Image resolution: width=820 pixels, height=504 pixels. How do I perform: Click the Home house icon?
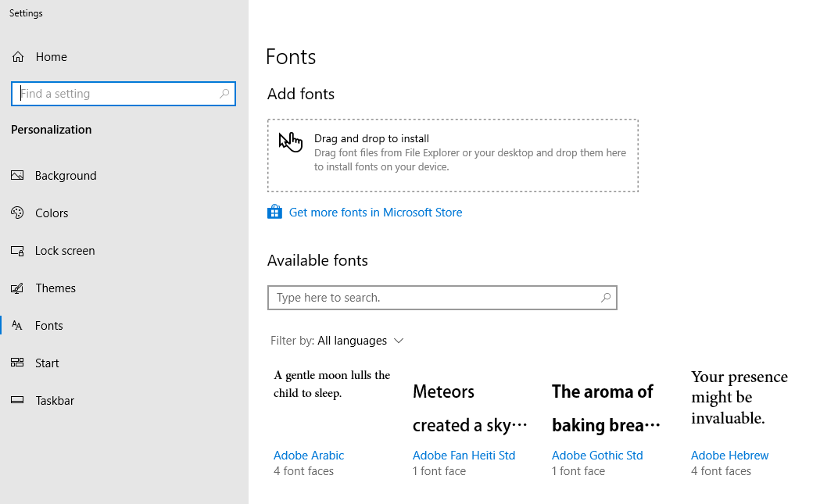pyautogui.click(x=18, y=56)
